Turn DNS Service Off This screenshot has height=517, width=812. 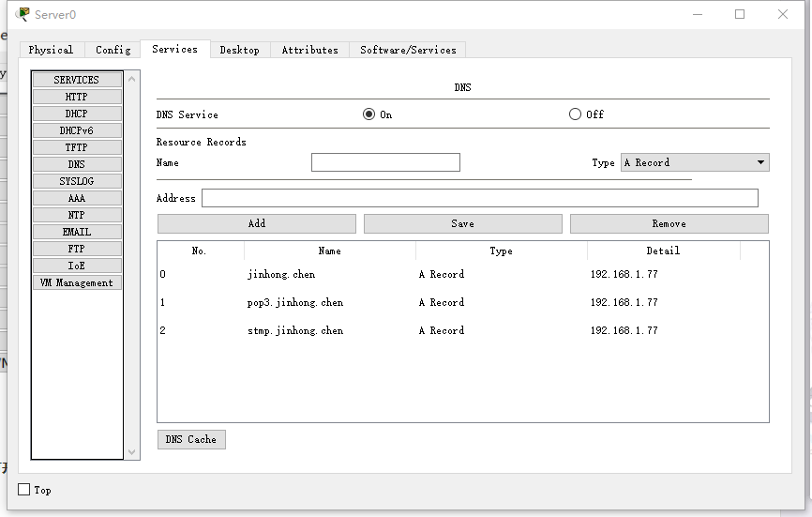[x=575, y=114]
